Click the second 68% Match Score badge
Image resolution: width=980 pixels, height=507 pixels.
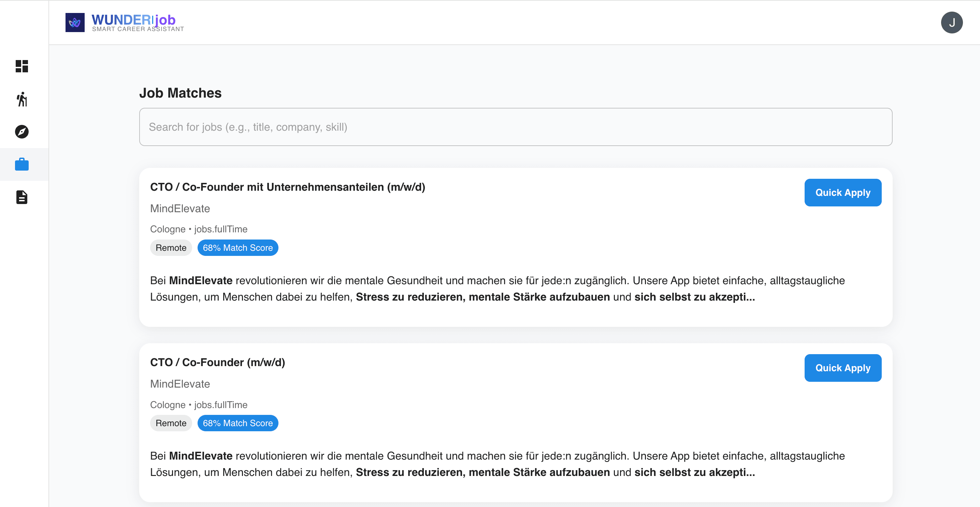click(x=238, y=423)
